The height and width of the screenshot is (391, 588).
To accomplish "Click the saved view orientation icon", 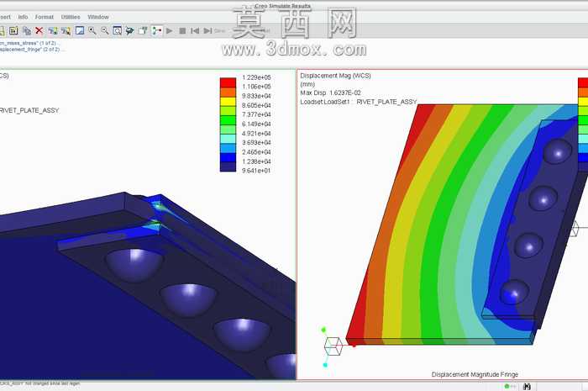I will tap(129, 31).
